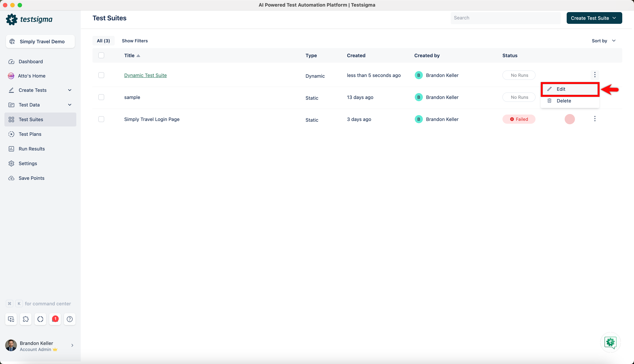
Task: Open Atto's Home from the sidebar
Action: pyautogui.click(x=32, y=76)
